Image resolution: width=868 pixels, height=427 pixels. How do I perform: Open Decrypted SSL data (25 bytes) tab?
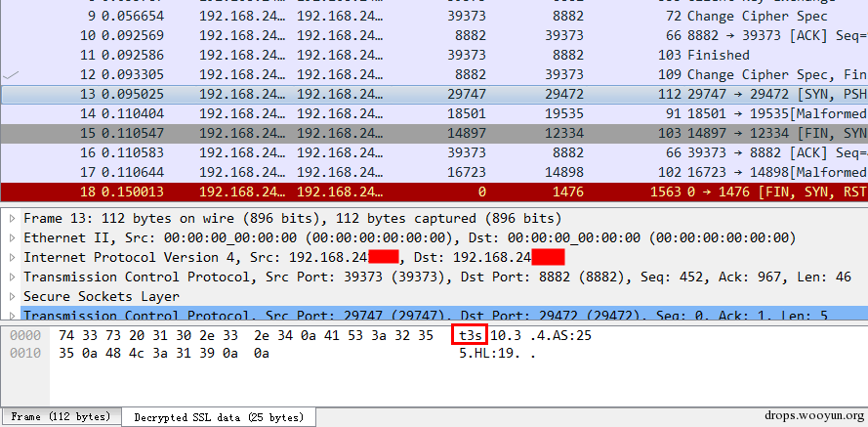pos(219,417)
